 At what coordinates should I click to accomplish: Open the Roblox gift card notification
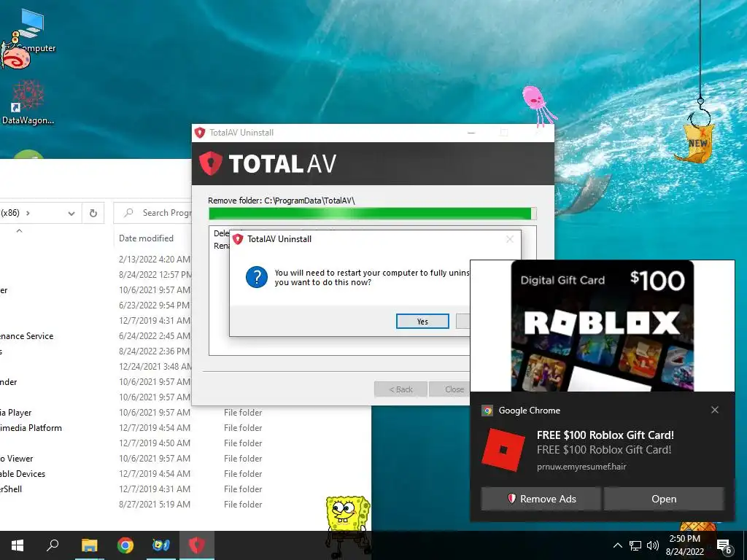pos(664,499)
